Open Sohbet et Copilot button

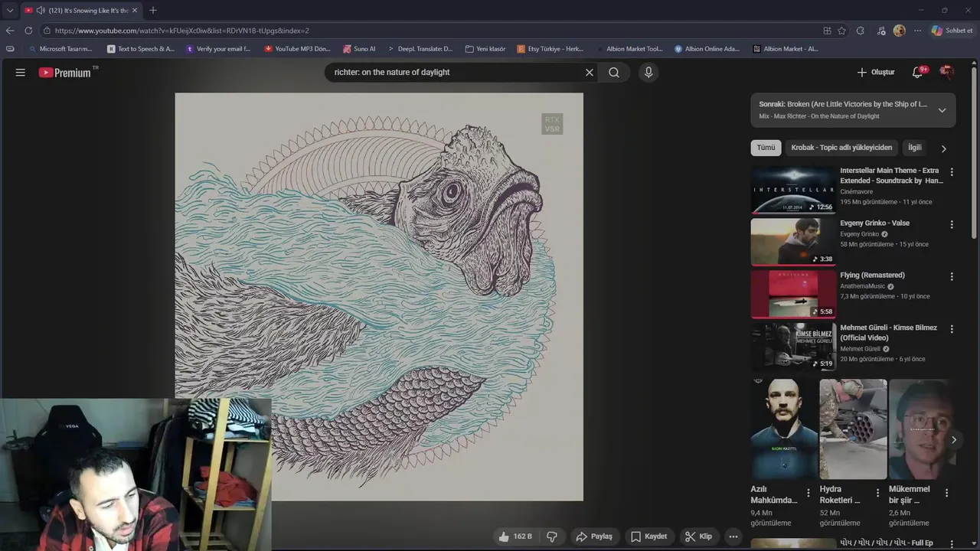click(952, 31)
